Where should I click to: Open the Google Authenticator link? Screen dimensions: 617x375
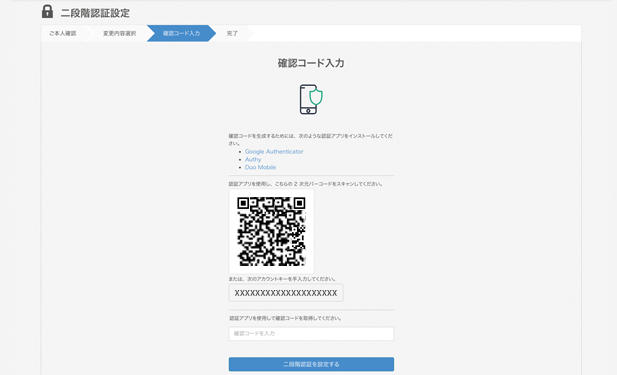tap(274, 151)
